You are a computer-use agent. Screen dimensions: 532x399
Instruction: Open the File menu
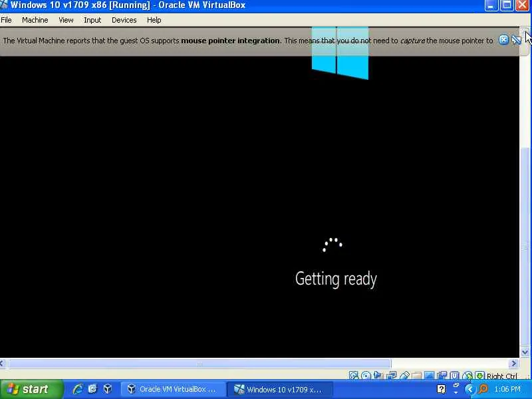(7, 21)
